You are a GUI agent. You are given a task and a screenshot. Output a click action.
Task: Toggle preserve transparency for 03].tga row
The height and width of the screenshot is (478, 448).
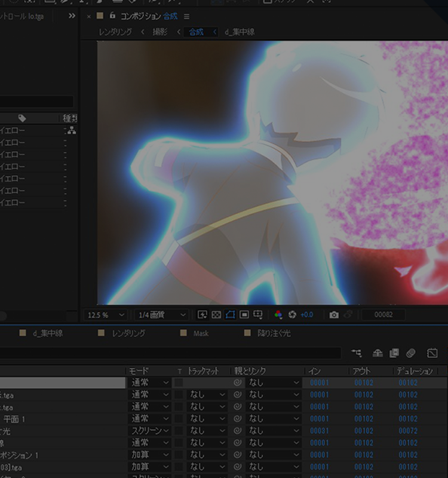click(179, 467)
